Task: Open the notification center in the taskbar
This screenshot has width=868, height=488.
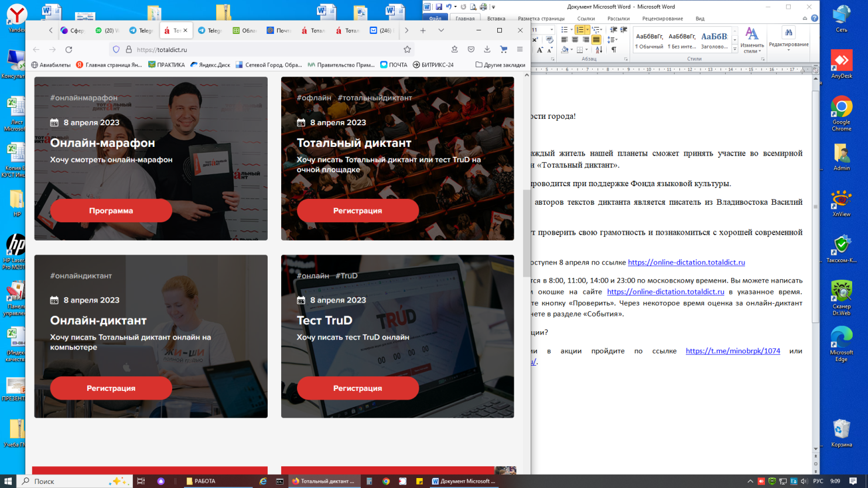Action: (x=853, y=481)
